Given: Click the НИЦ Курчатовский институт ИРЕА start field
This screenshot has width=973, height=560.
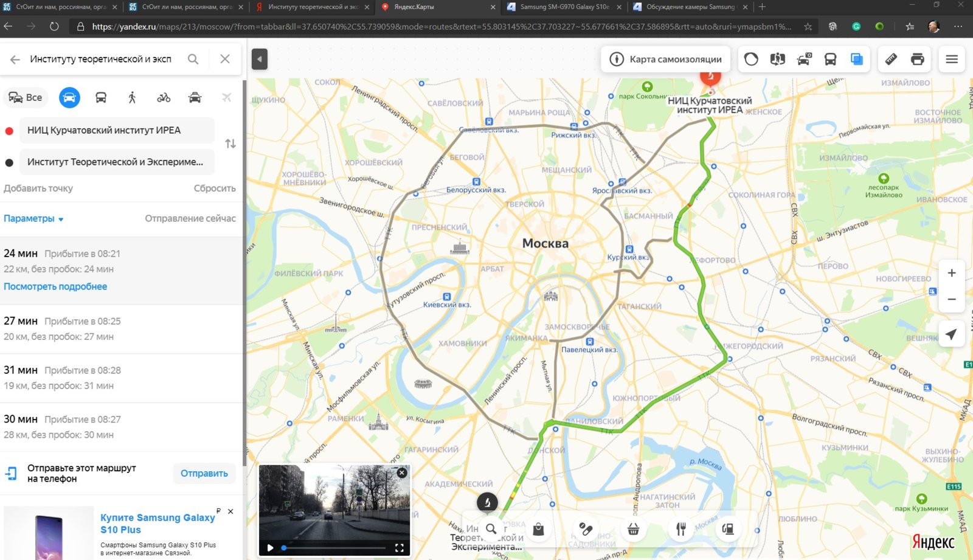Looking at the screenshot, I should tap(117, 130).
